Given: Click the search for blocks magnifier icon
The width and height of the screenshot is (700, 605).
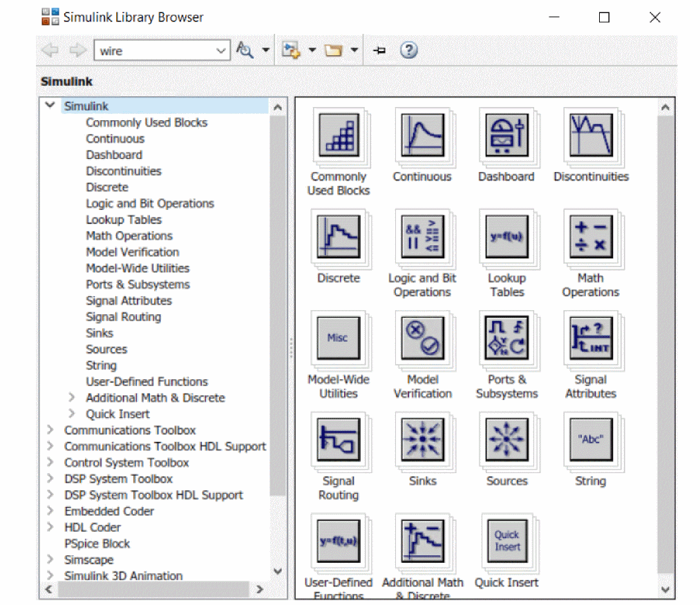Looking at the screenshot, I should coord(245,50).
